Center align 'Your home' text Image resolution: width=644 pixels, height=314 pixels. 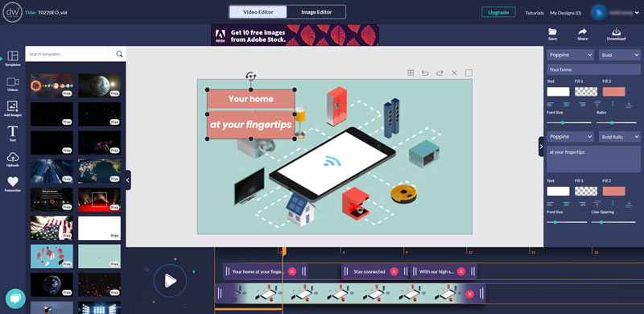point(566,105)
